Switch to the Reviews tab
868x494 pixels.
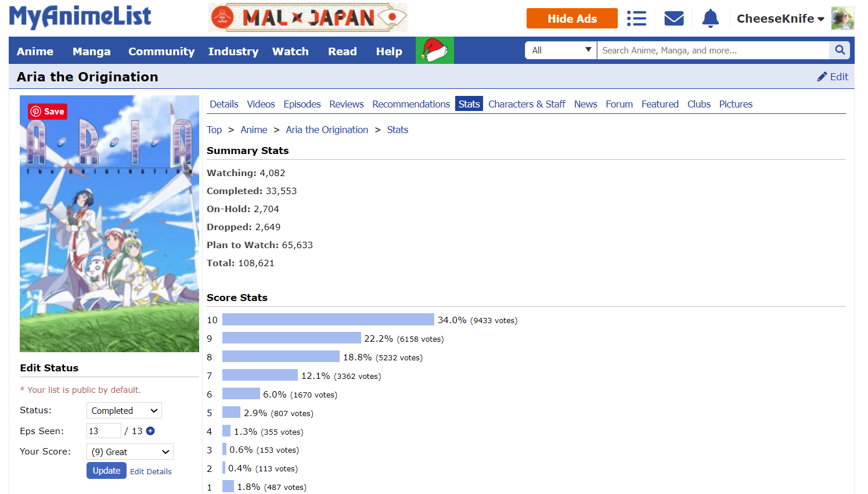tap(347, 104)
